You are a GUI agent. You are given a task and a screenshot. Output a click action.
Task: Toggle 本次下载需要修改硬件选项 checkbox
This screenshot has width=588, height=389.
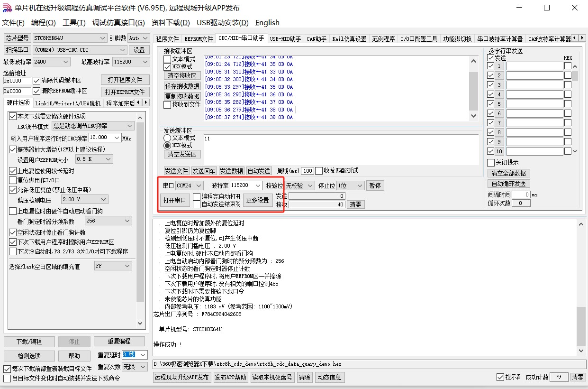click(13, 116)
